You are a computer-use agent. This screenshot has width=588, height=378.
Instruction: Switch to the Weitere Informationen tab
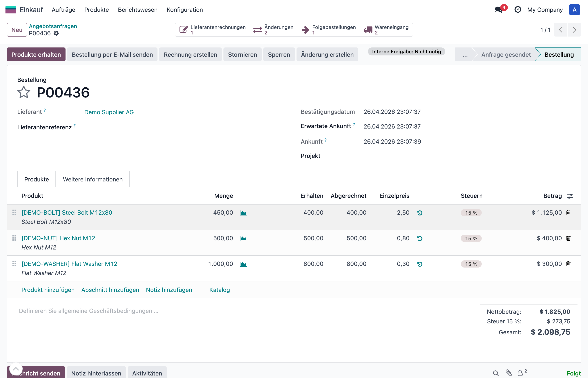93,179
